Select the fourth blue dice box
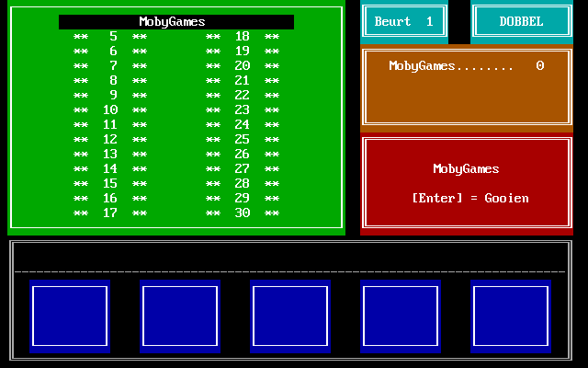Screen dimensions: 588x368 pos(401,316)
